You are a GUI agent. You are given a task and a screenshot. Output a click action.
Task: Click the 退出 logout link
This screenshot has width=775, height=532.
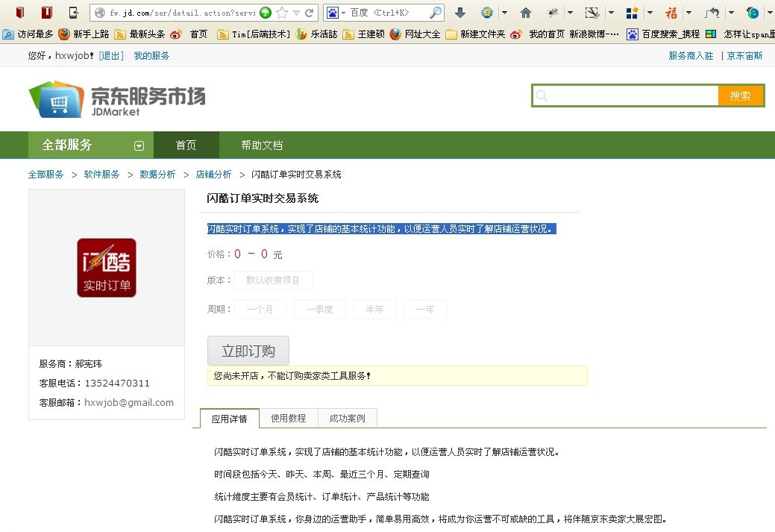[111, 55]
